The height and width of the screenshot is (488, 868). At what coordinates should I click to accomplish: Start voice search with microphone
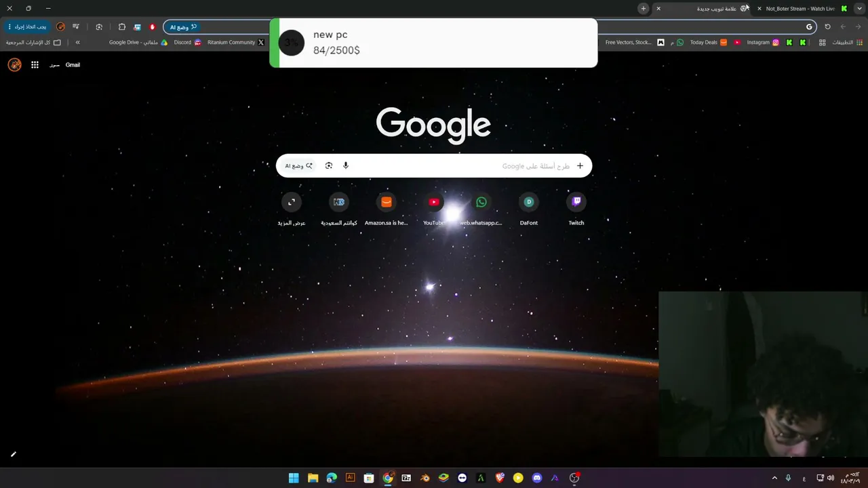coord(346,166)
